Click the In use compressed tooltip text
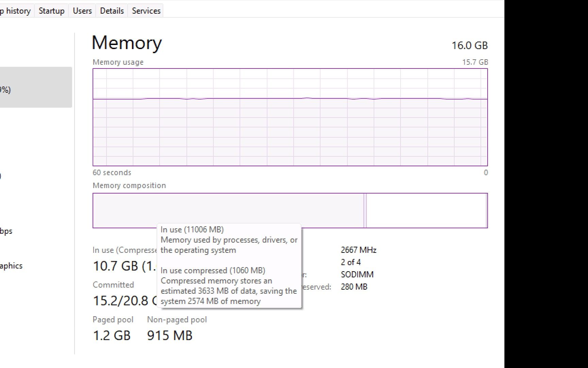588x368 pixels. 213,271
